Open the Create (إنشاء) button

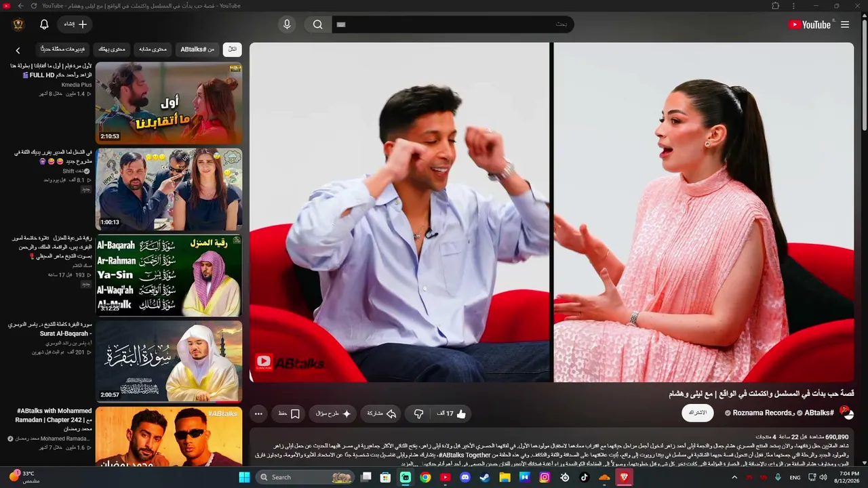click(x=75, y=24)
